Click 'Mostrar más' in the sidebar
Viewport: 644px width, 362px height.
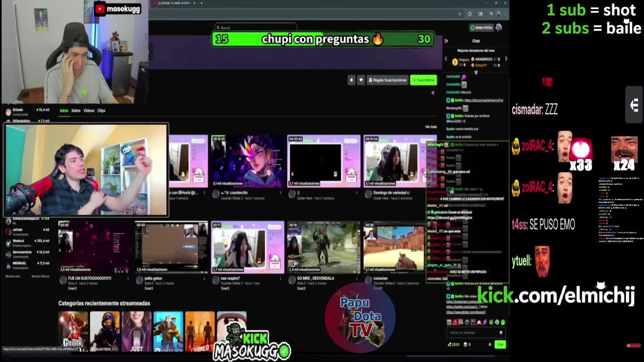pos(13,277)
